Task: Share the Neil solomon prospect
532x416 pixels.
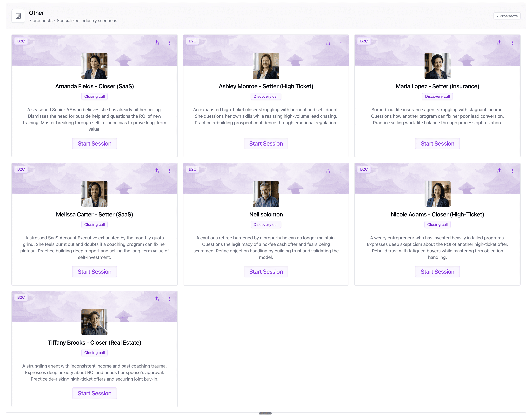Action: pos(328,171)
